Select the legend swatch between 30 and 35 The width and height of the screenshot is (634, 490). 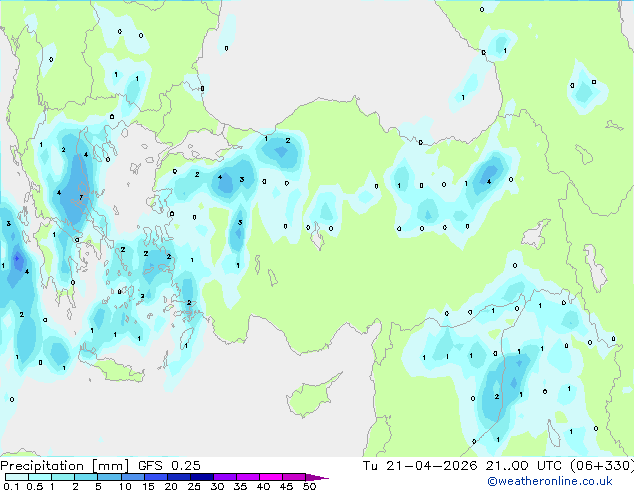[x=224, y=477]
